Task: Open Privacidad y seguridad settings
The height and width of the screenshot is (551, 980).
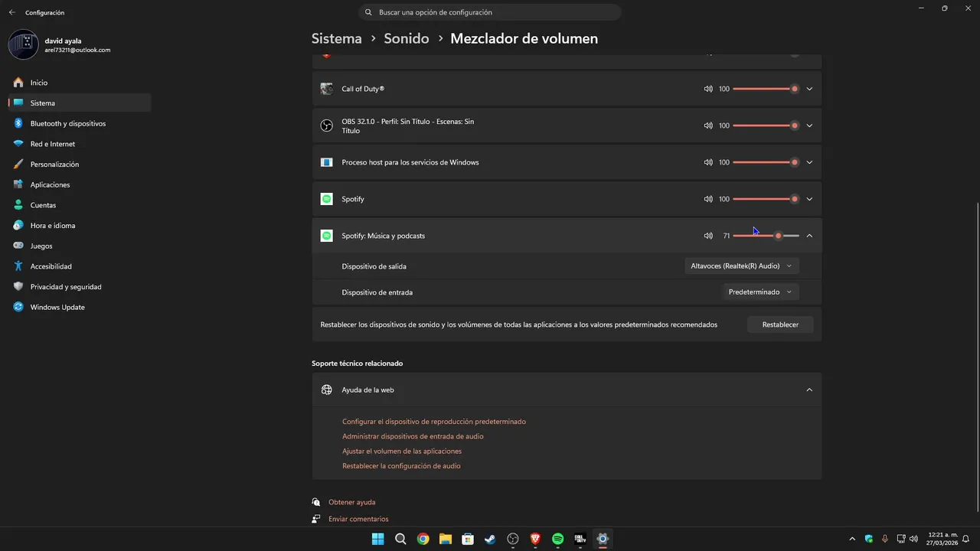Action: [x=80, y=287]
